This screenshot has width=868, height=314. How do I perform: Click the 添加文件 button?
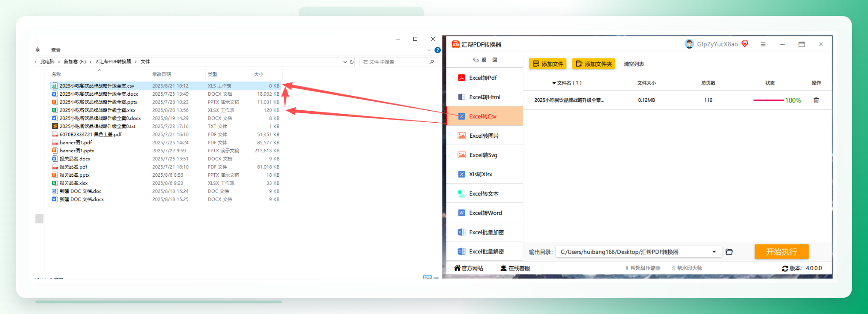(x=548, y=64)
